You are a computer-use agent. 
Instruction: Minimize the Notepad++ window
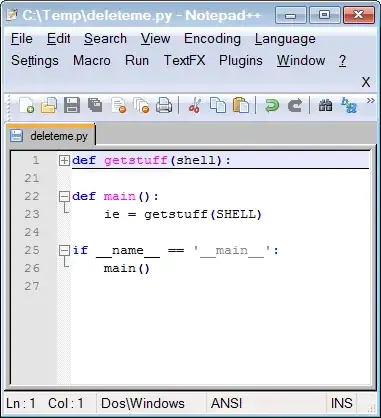coord(291,15)
